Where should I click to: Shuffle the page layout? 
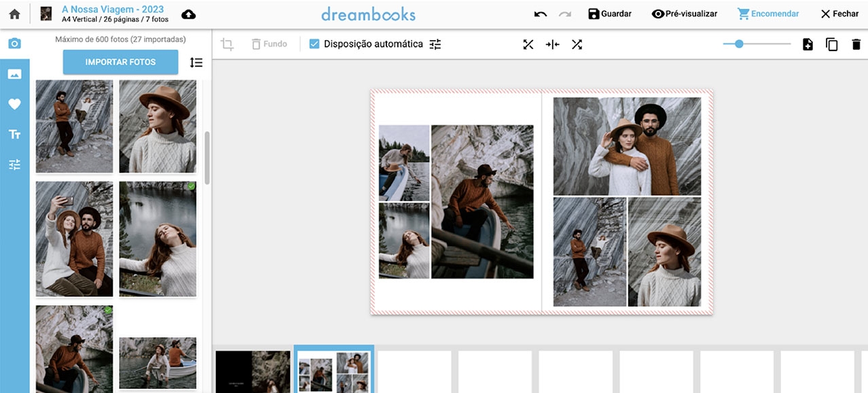[577, 44]
